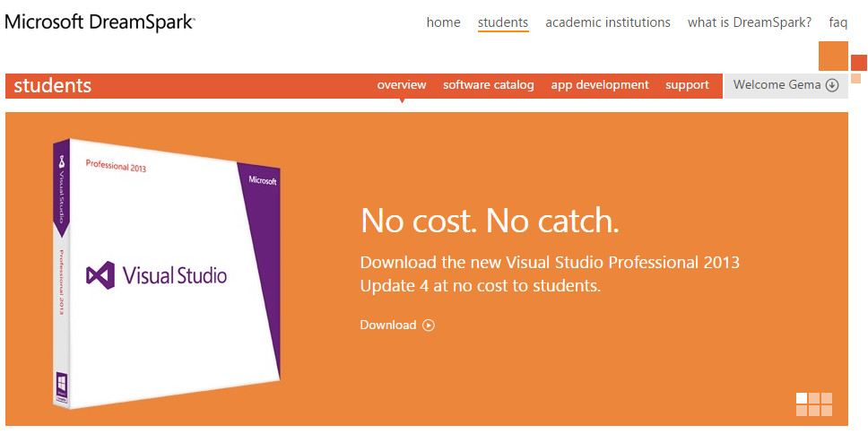The image size is (868, 434).
Task: Click the Visual Studio Update 4 description text
Action: click(550, 274)
